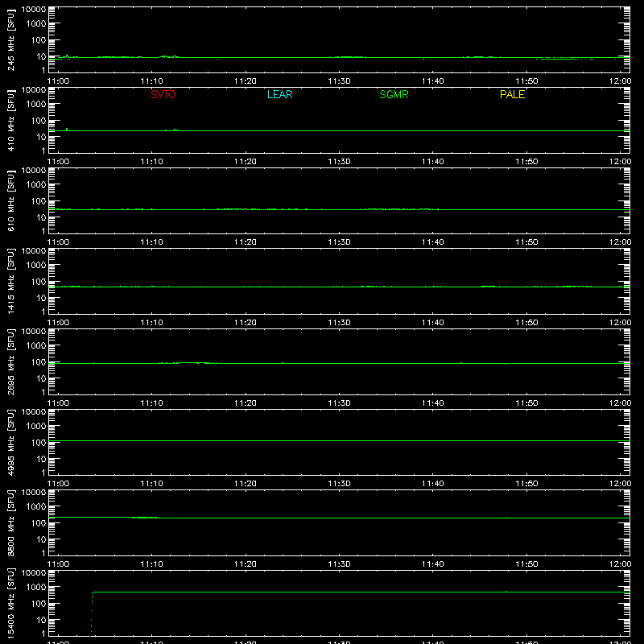Click the 100 y-axis value of 610 MHz plot
Viewport: 644px width, 644px height.
39,201
